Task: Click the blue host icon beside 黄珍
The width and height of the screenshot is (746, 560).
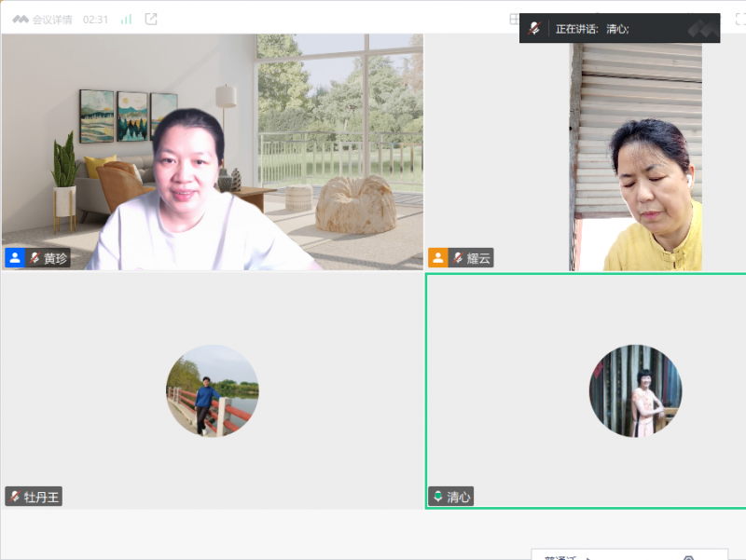Action: tap(15, 258)
